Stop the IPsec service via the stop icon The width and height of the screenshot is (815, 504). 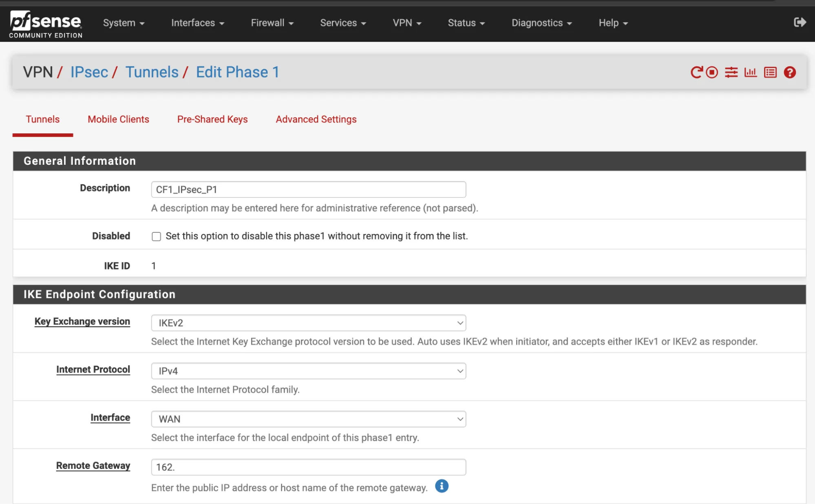click(x=712, y=72)
